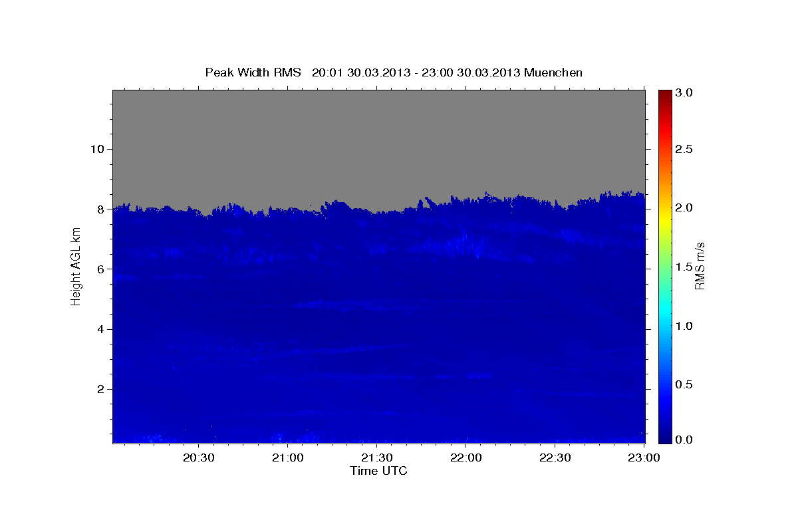Click the colorbar value 2.5
This screenshot has height=532, width=798.
[684, 149]
